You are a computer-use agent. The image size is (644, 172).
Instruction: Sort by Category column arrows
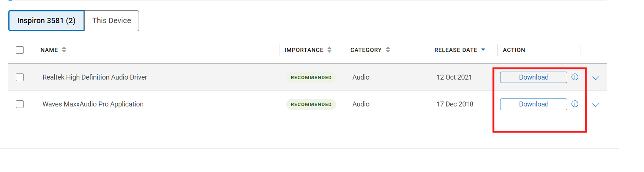388,50
